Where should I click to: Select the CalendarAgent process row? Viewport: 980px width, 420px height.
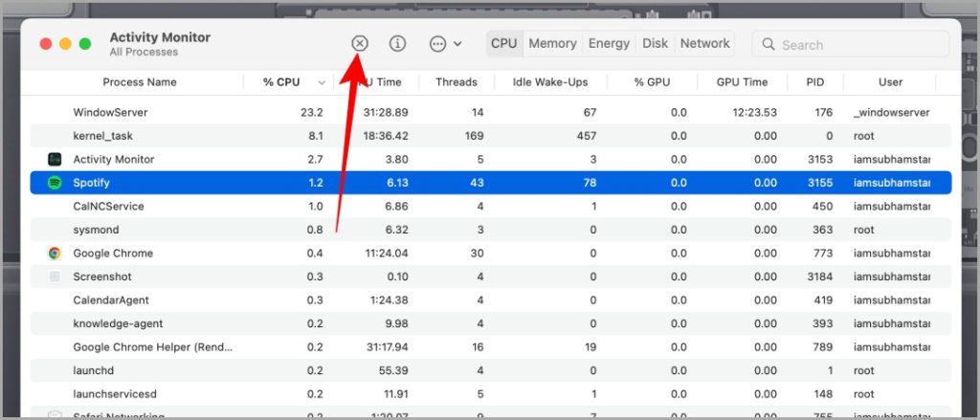pos(491,300)
